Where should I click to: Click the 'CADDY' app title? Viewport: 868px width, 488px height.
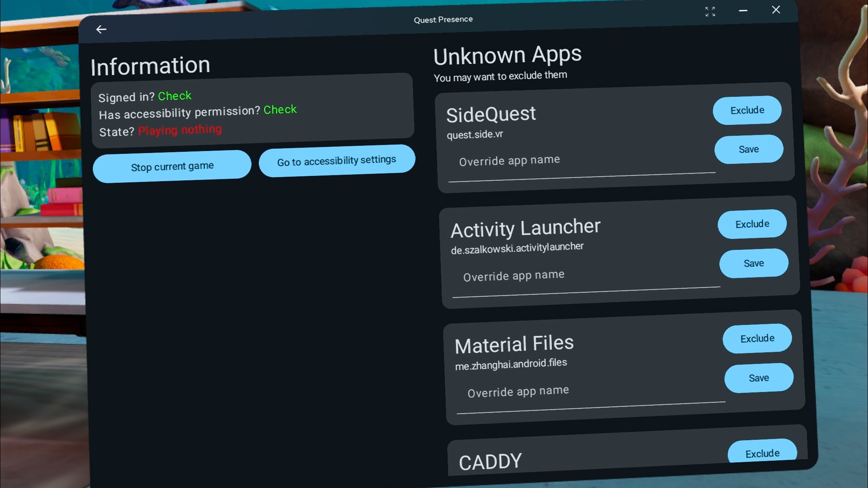pyautogui.click(x=490, y=462)
